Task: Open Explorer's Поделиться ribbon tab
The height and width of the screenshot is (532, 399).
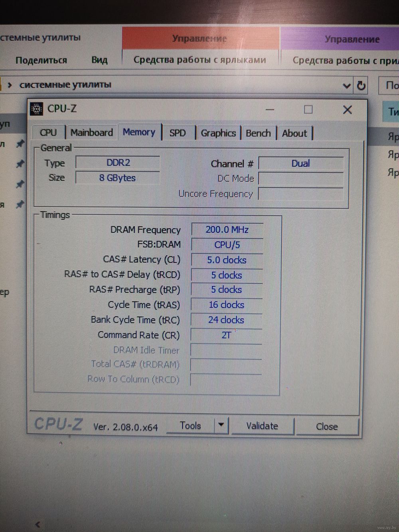Action: (41, 60)
